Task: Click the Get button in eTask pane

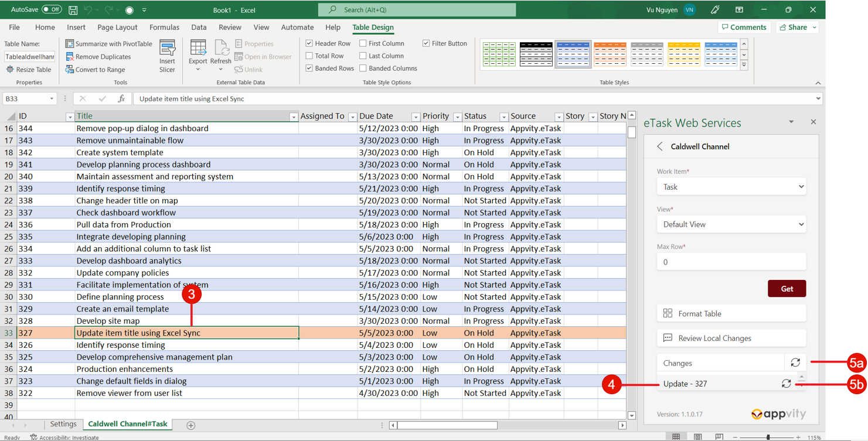Action: [787, 288]
